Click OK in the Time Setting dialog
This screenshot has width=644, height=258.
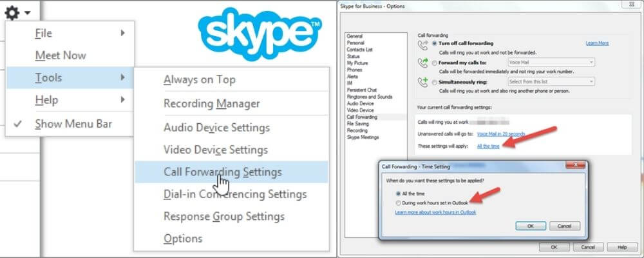[531, 226]
